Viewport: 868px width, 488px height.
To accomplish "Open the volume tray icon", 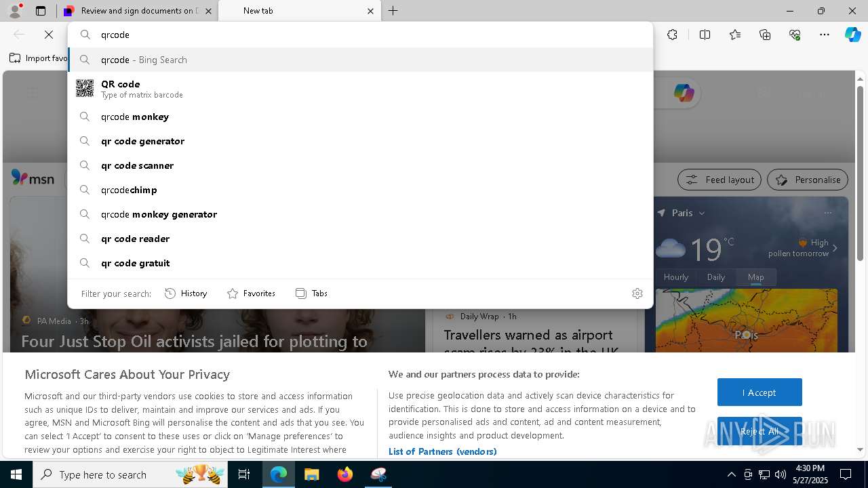I will [781, 474].
